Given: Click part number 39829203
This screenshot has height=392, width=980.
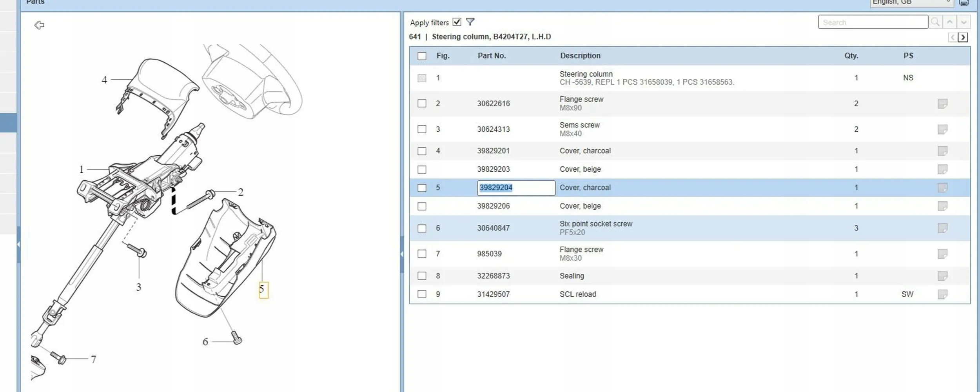Looking at the screenshot, I should (x=494, y=169).
